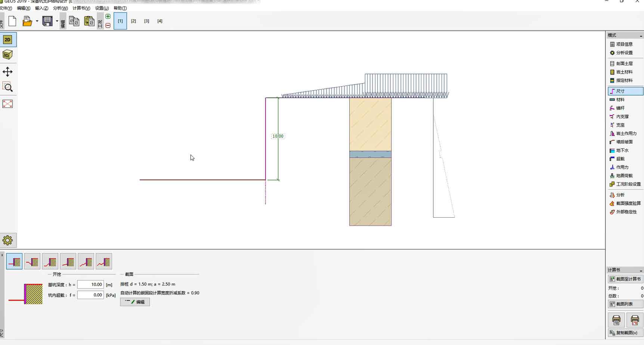Switch to construction stage tab [2]
This screenshot has height=345, width=644.
[x=133, y=21]
